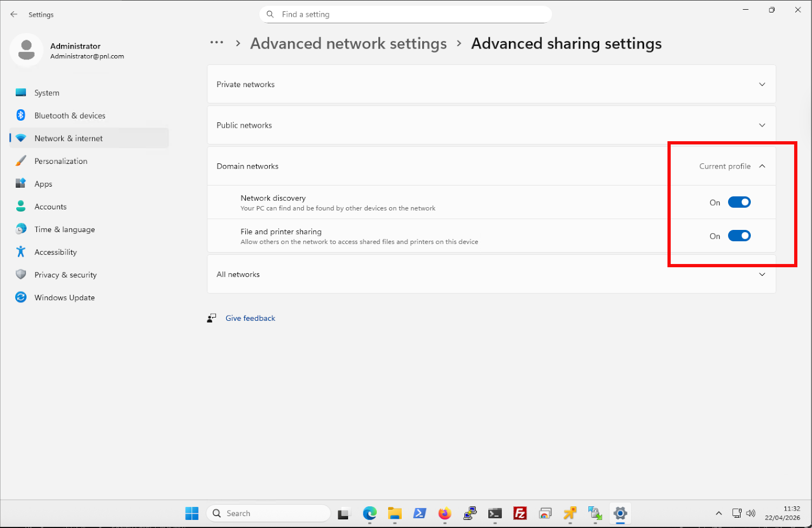The image size is (812, 528).
Task: Click the back arrow in Settings
Action: pyautogui.click(x=14, y=15)
